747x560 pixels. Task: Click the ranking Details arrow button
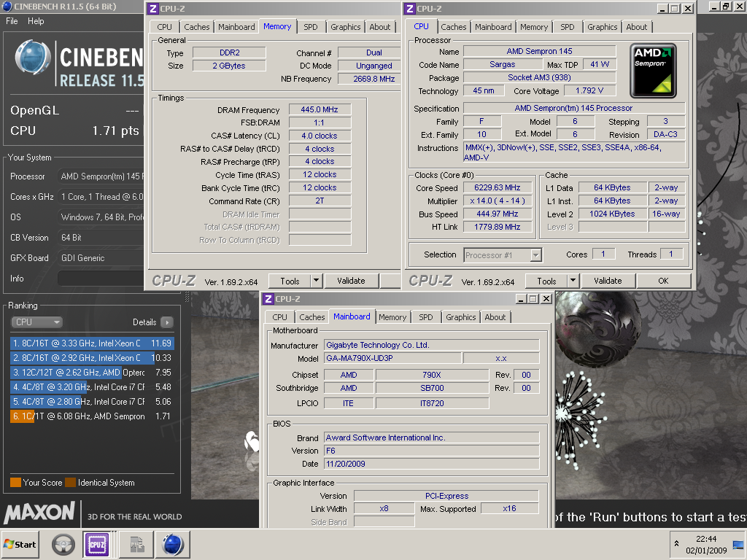coord(167,322)
